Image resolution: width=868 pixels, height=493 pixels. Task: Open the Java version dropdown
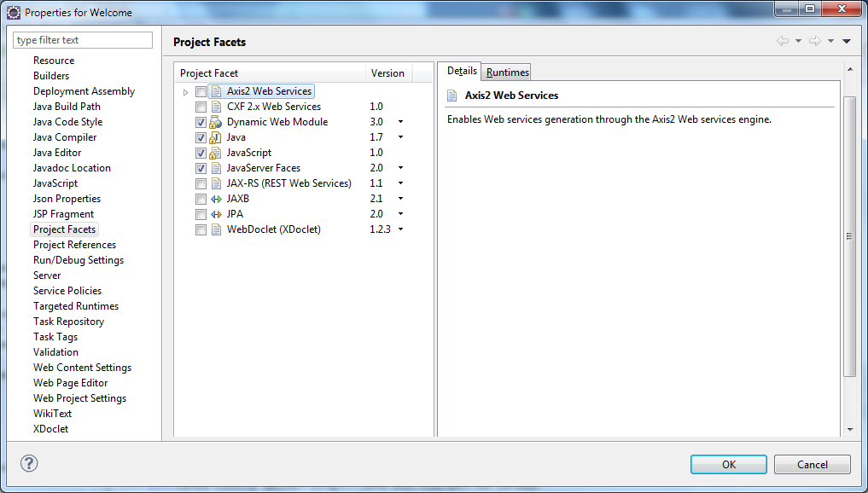point(401,137)
